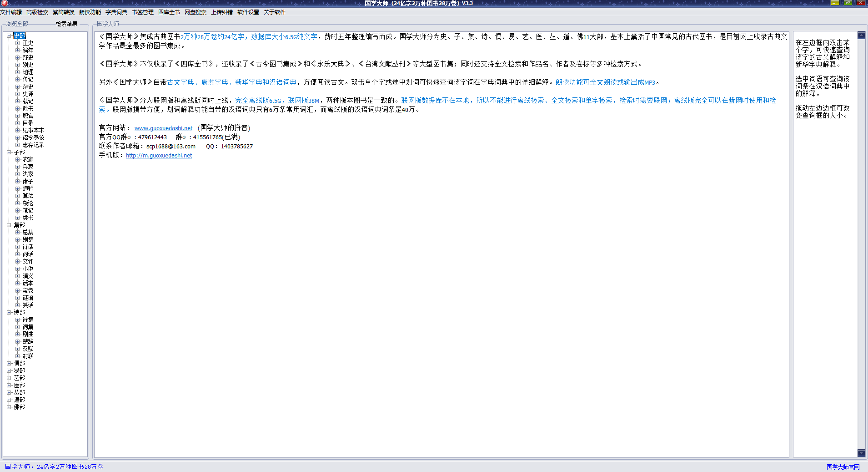Select the 演义 tree item

(28, 276)
